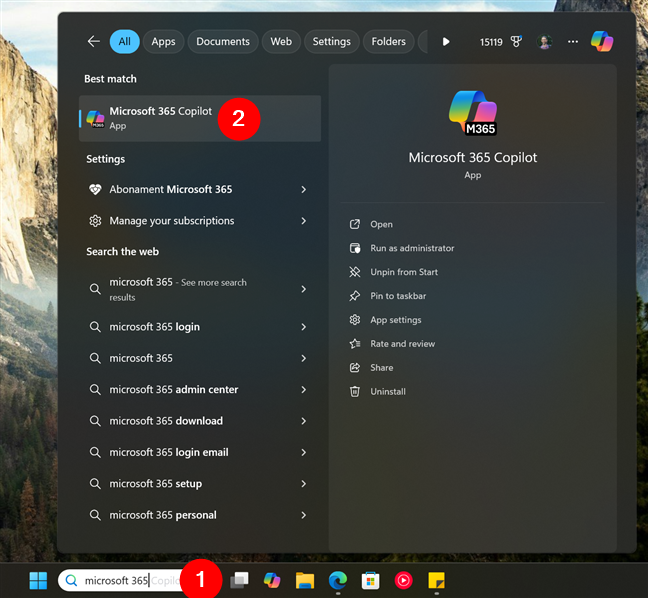Open the three-dot options menu

point(573,42)
